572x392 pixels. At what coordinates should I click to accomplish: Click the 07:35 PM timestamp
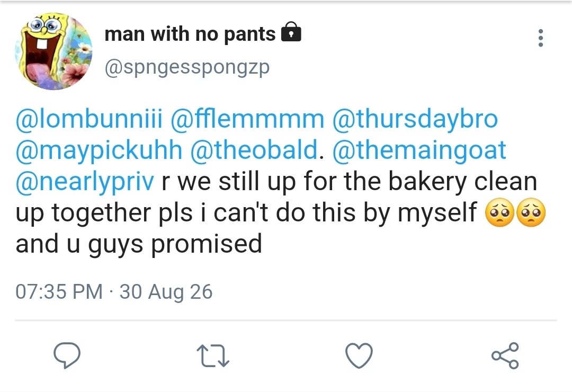[x=59, y=292]
